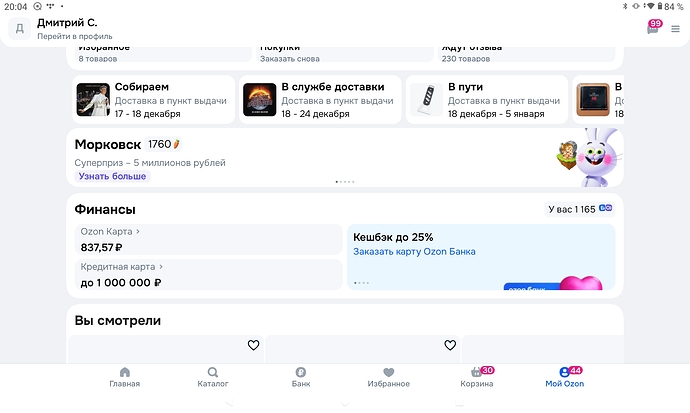Open the В пути order card

[x=487, y=99]
